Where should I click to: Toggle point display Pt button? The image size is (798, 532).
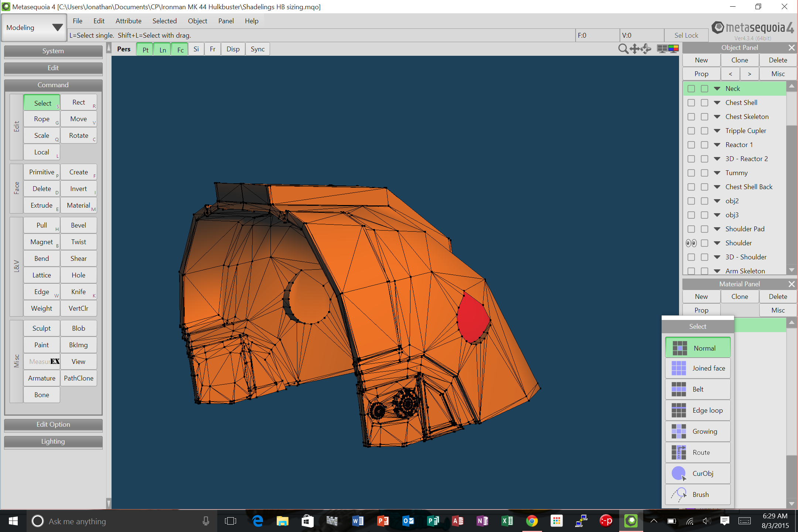pyautogui.click(x=145, y=50)
